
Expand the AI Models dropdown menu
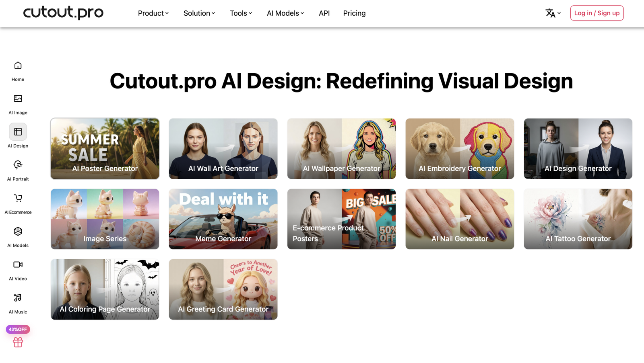(285, 13)
